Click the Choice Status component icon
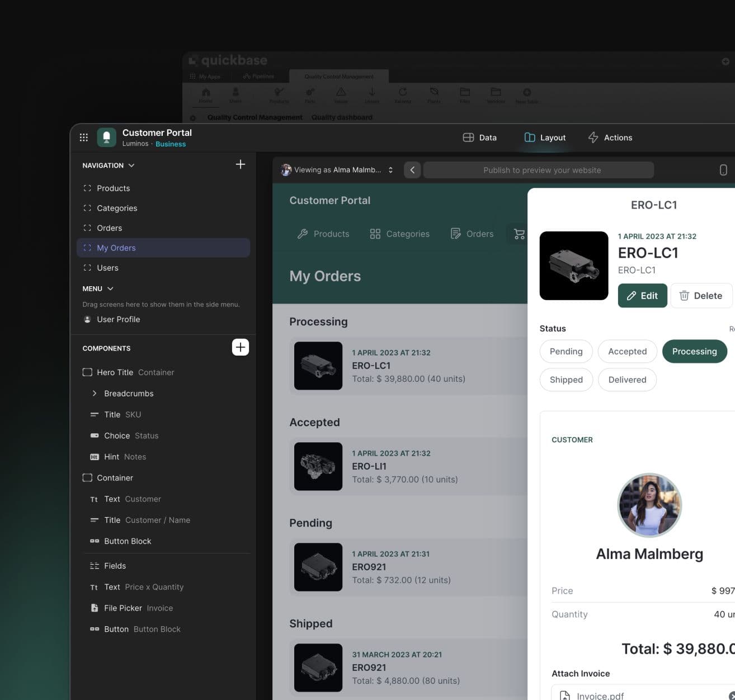 click(95, 436)
